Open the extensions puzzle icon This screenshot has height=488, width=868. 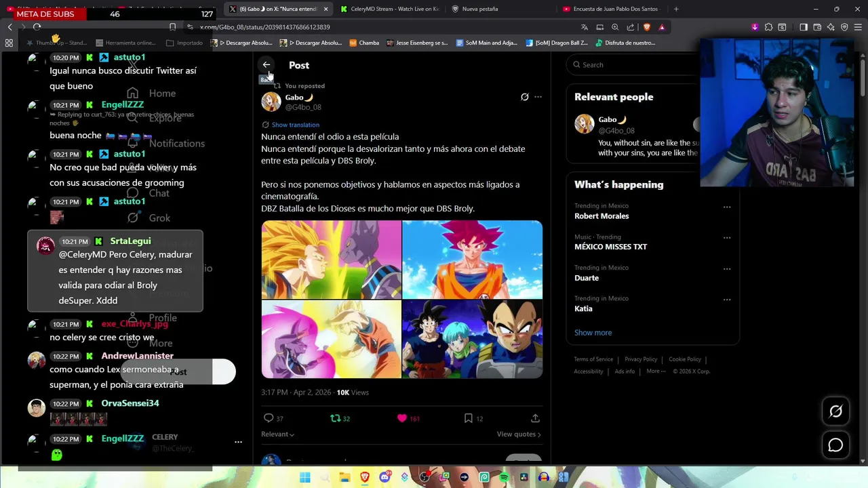click(768, 27)
